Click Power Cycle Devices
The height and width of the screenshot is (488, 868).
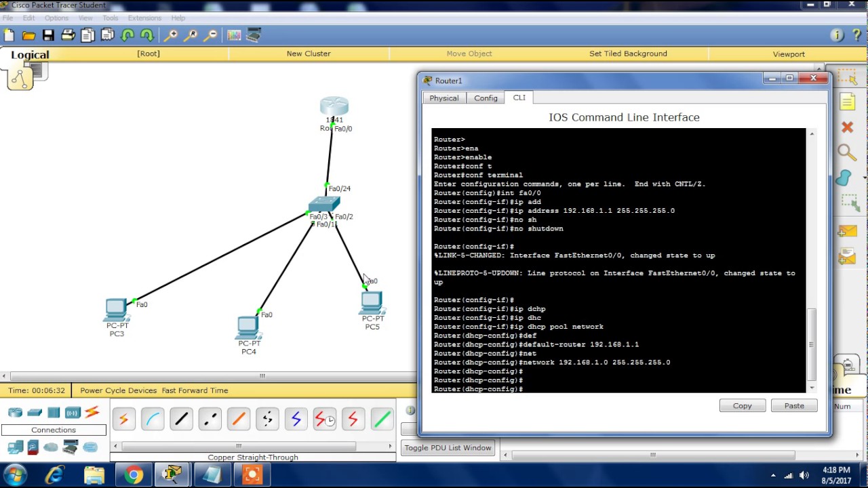coord(119,390)
